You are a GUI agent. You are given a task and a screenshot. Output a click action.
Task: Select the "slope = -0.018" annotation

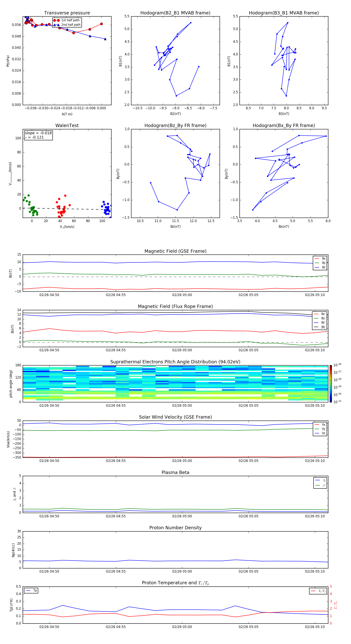click(x=38, y=133)
